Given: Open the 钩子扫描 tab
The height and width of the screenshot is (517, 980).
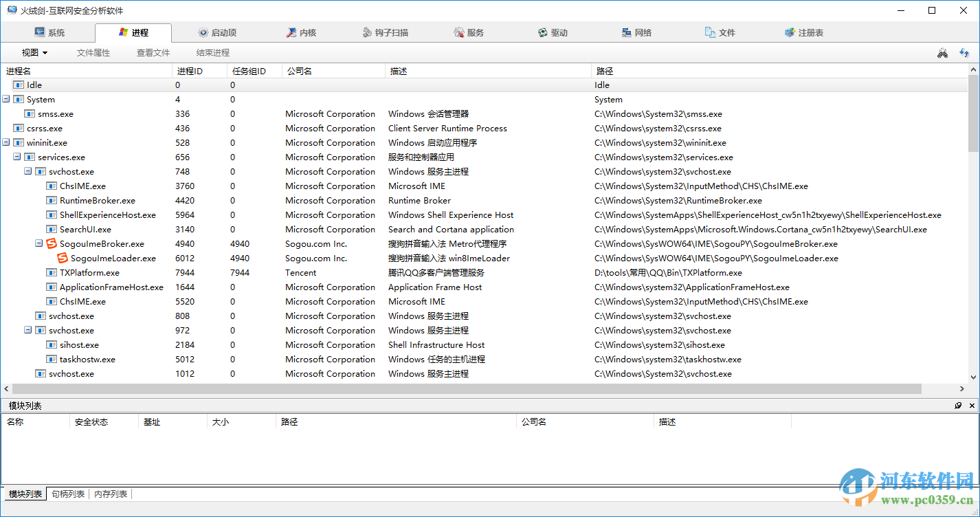Looking at the screenshot, I should click(386, 32).
